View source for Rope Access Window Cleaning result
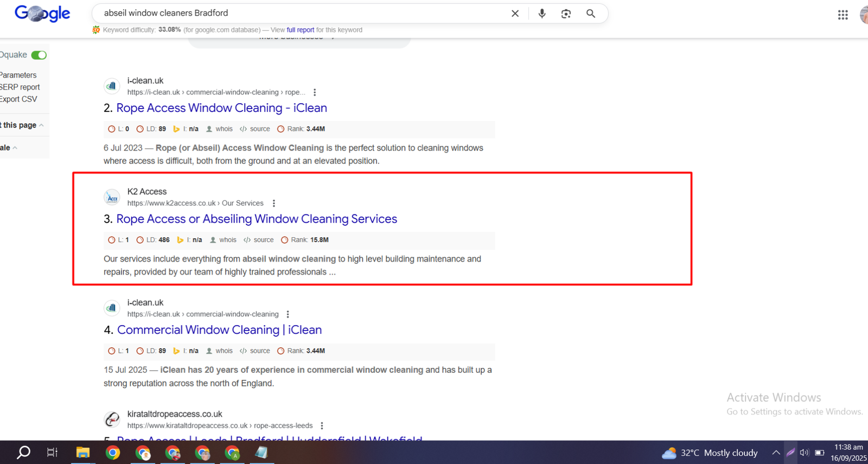Viewport: 868px width, 464px height. click(x=255, y=129)
